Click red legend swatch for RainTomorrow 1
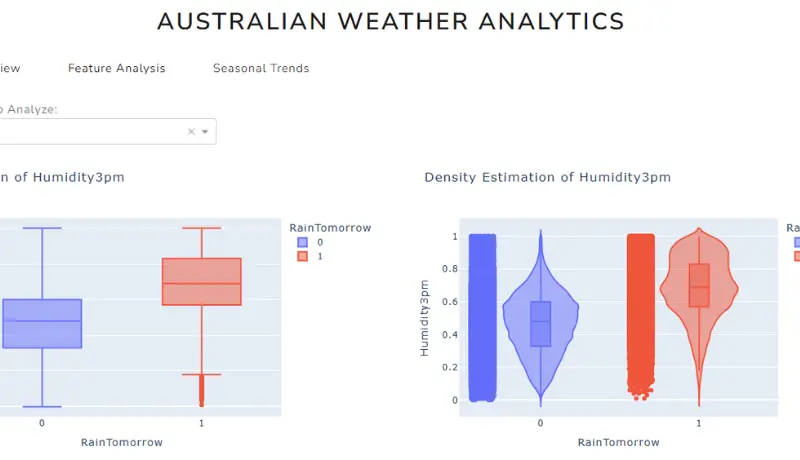The height and width of the screenshot is (460, 800). coord(303,256)
